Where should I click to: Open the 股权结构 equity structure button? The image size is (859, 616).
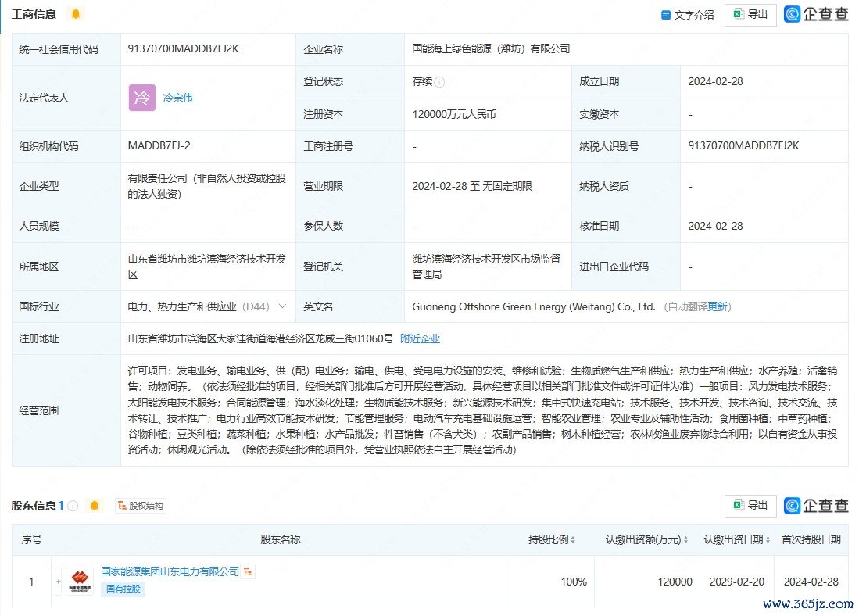pyautogui.click(x=140, y=506)
